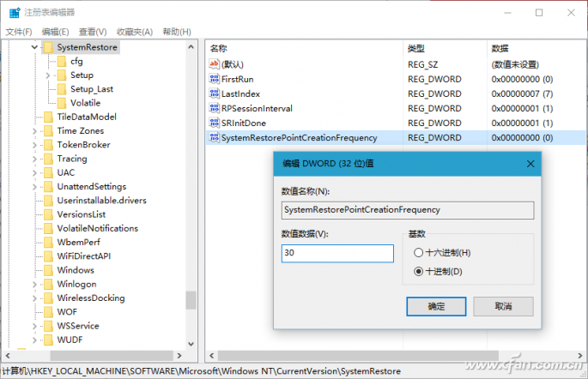Click the DWORD icon next to FirstRun

click(214, 79)
